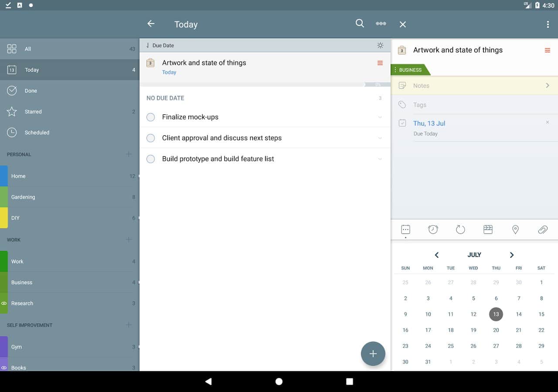This screenshot has height=392, width=558.
Task: Open the Due Date sort dropdown
Action: pyautogui.click(x=160, y=45)
